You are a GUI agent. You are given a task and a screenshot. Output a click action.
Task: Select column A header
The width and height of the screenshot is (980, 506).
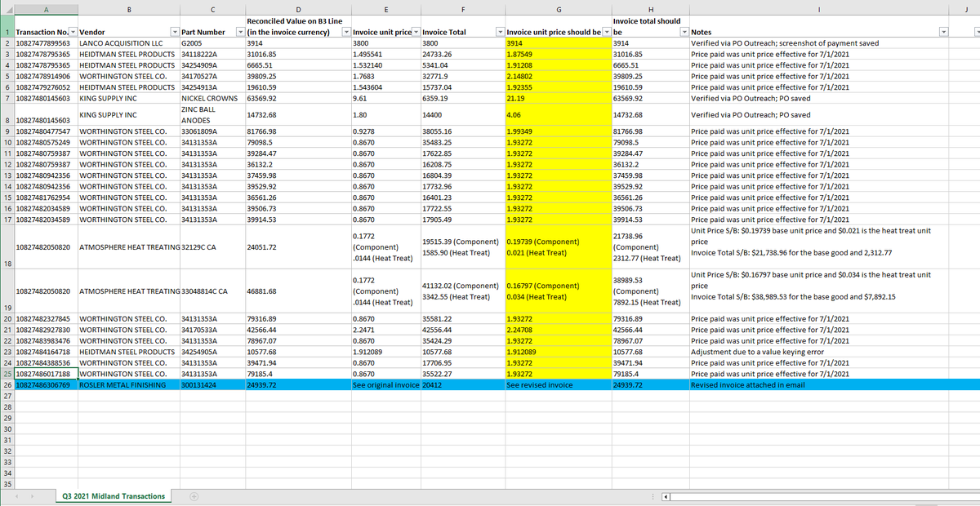[45, 10]
